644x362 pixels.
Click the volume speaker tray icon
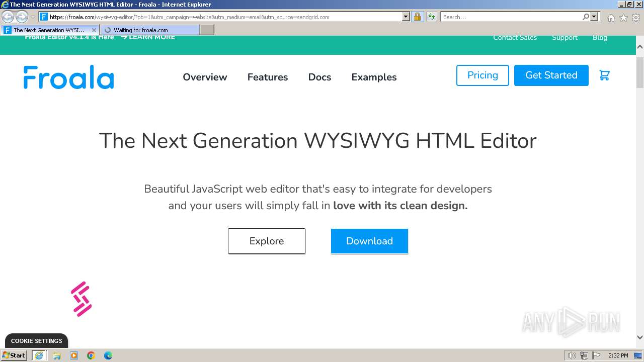pos(572,355)
